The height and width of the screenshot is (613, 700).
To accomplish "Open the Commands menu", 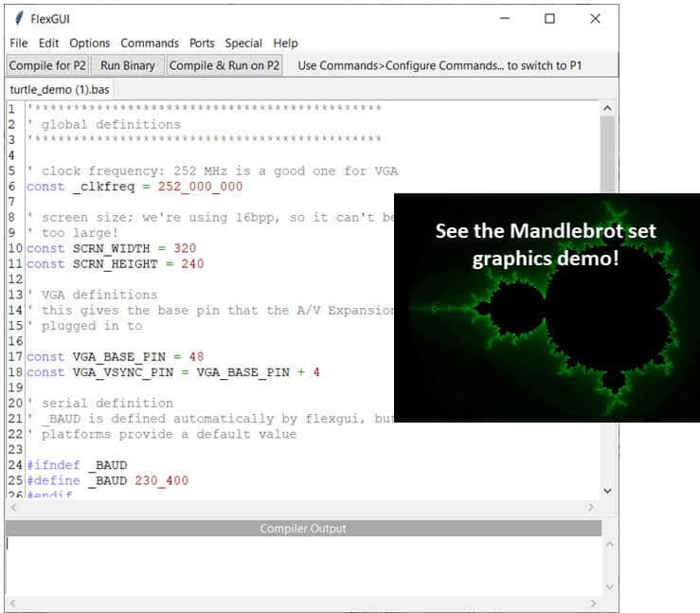I will (x=150, y=43).
